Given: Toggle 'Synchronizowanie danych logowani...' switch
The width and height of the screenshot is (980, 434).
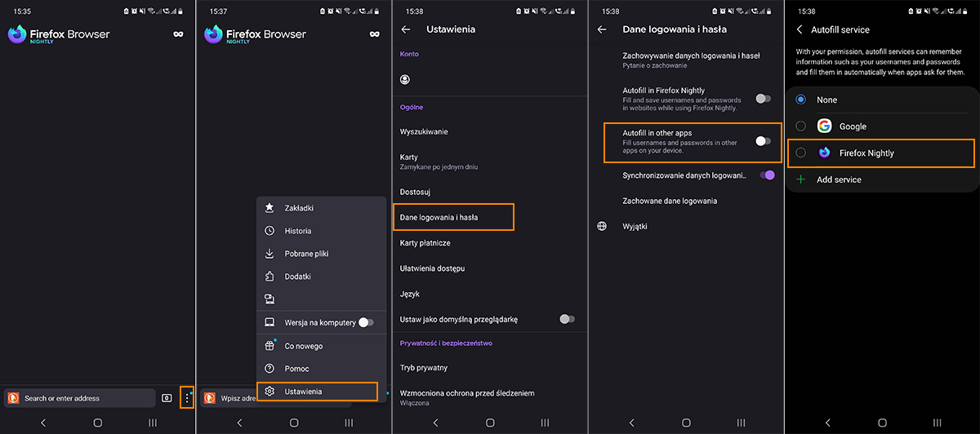Looking at the screenshot, I should [x=767, y=175].
